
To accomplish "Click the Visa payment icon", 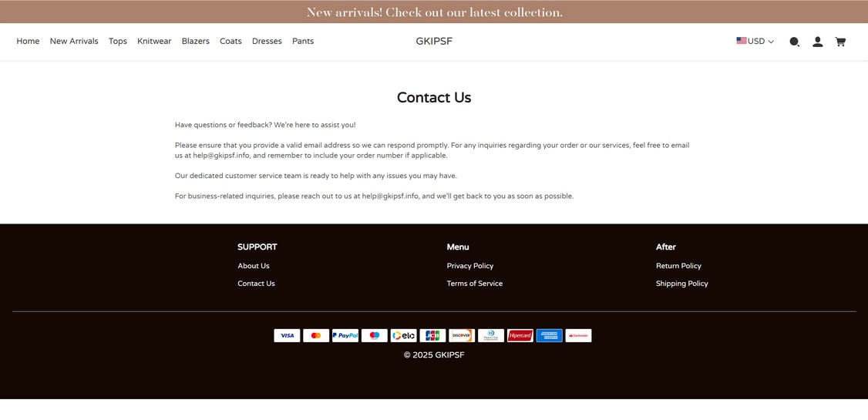I will 287,335.
